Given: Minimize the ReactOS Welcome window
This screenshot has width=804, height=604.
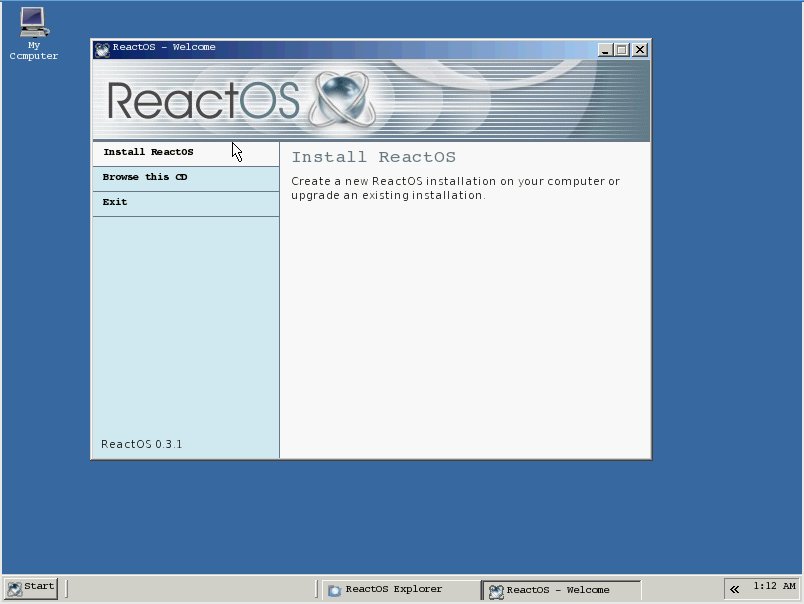Looking at the screenshot, I should pos(606,49).
